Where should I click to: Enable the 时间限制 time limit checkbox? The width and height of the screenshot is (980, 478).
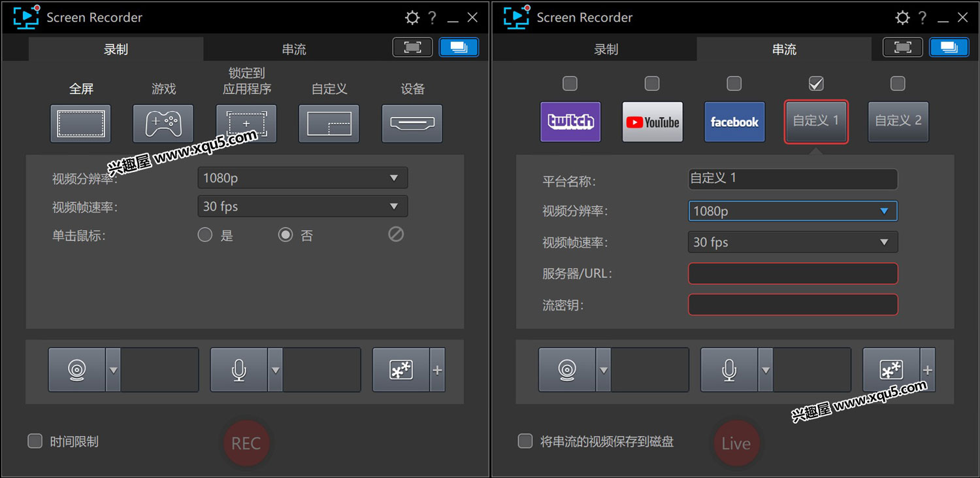[x=35, y=441]
